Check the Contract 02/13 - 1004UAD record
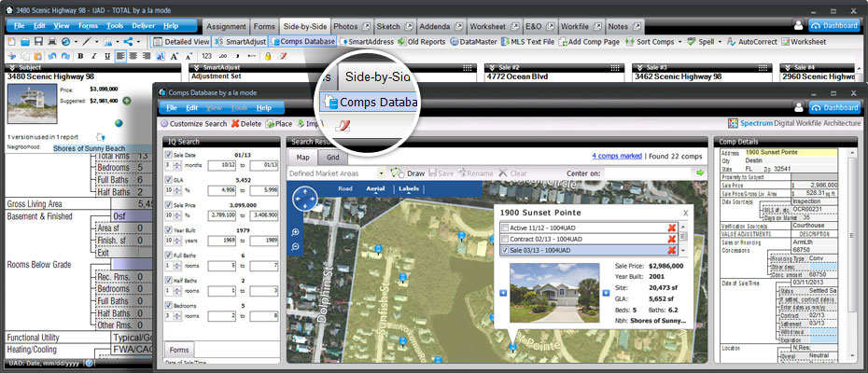Viewport: 868px width, 373px height. click(504, 239)
